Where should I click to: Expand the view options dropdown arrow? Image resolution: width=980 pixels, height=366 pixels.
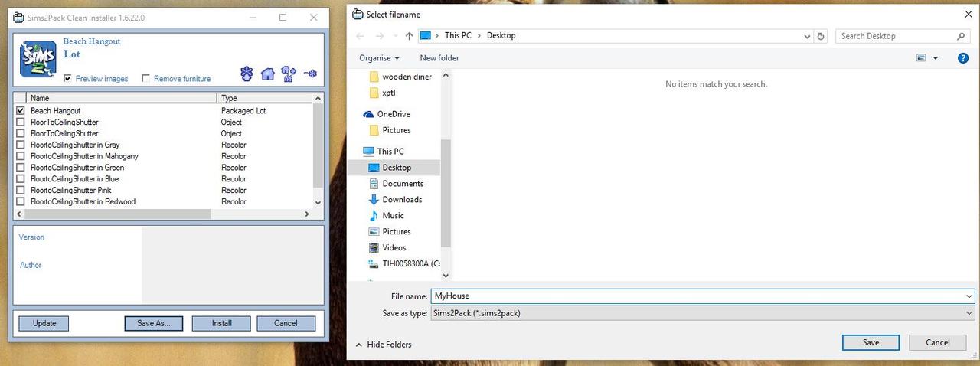936,58
